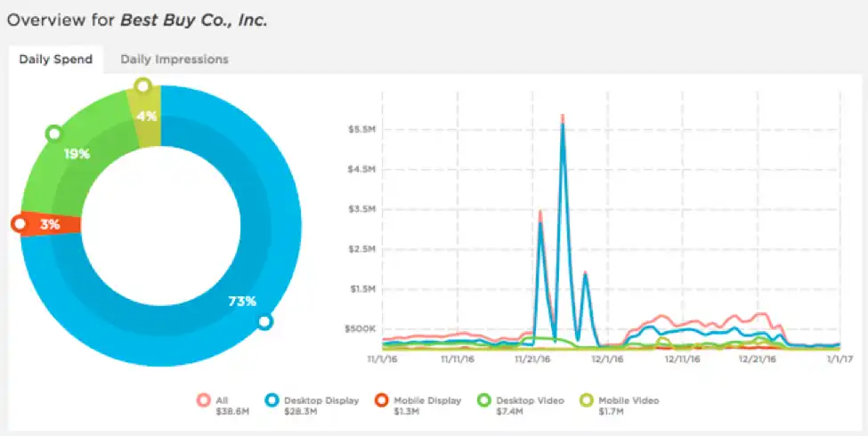Image resolution: width=868 pixels, height=436 pixels.
Task: Click the blue marker on donut ring
Action: click(265, 322)
